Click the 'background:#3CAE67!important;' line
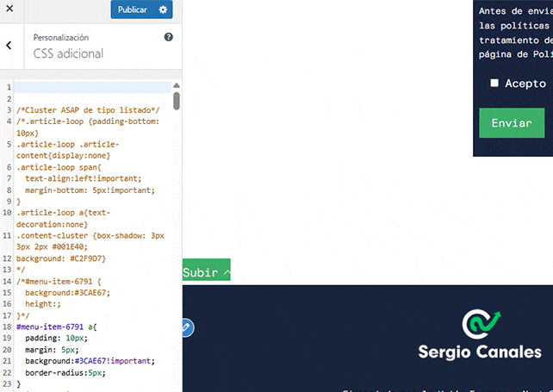This screenshot has width=553, height=392. [90, 361]
